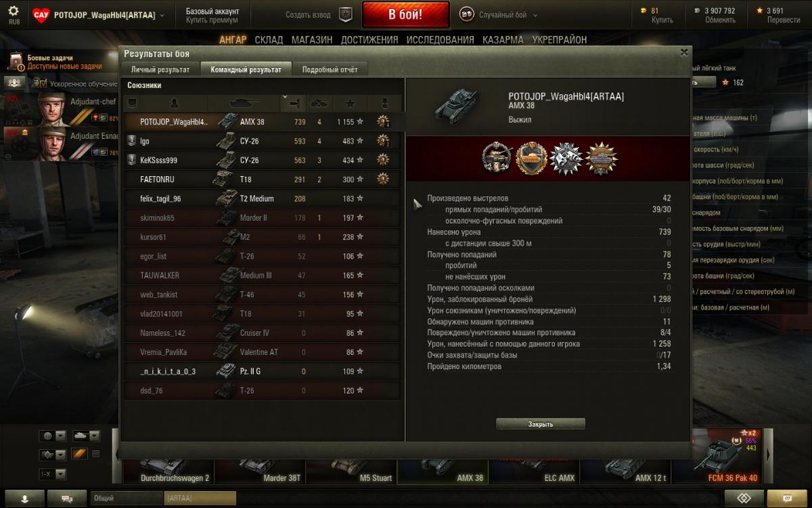Toggle the elite vehicle orange stripe filter
812x508 pixels.
tap(80, 454)
